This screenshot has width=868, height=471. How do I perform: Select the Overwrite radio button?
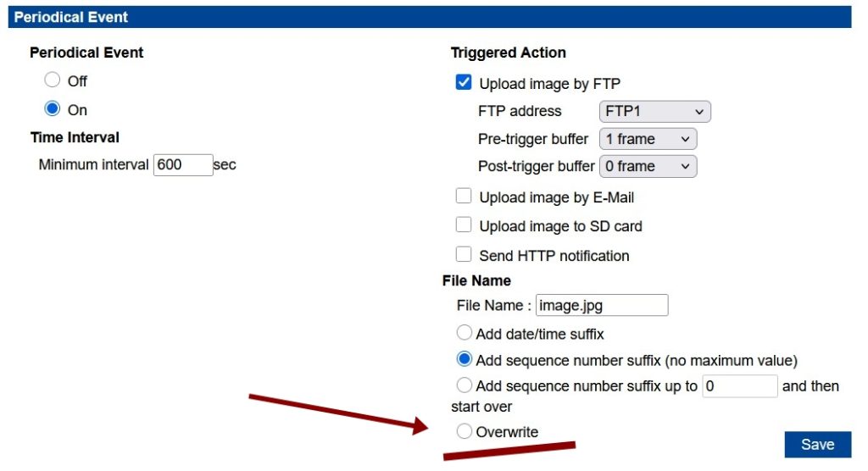(x=464, y=431)
